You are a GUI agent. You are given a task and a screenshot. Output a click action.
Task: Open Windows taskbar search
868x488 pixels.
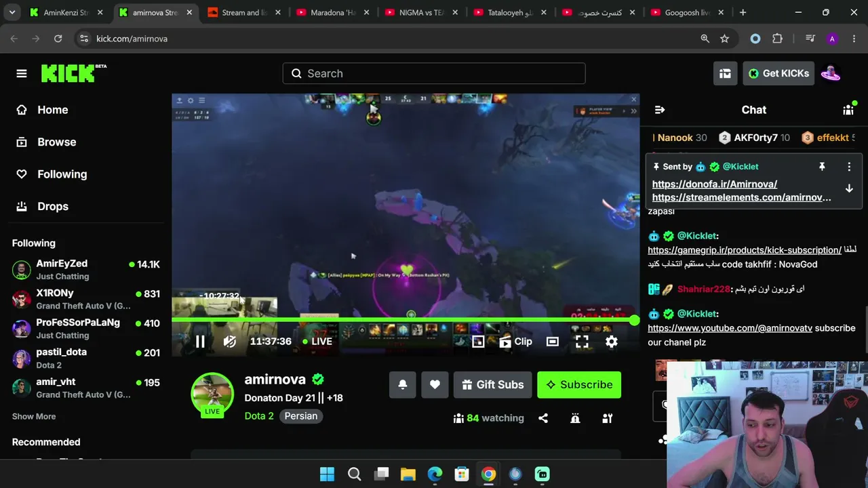tap(354, 474)
